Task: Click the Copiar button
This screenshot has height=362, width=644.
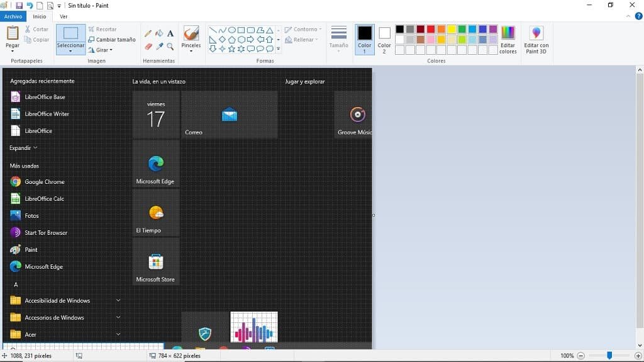Action: (36, 40)
